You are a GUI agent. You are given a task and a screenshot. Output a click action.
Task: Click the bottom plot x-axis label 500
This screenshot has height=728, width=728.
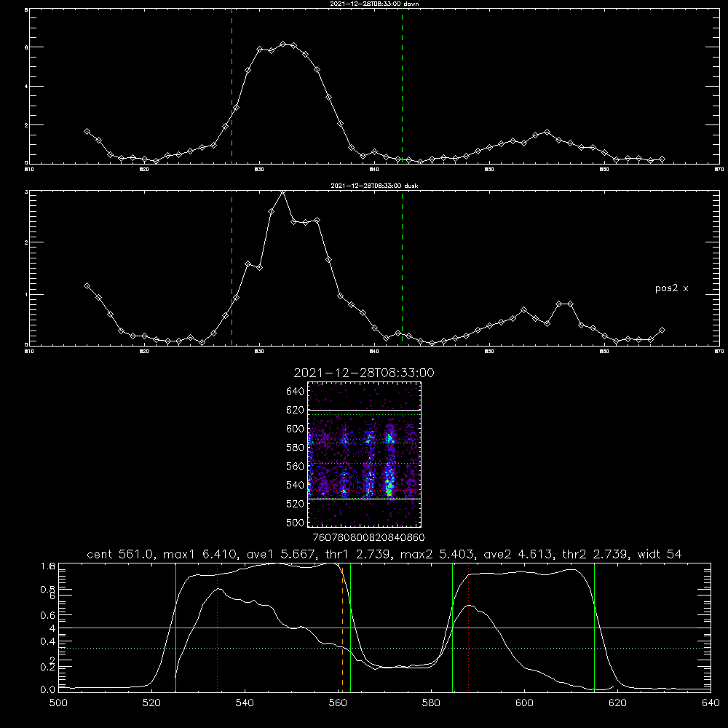(x=58, y=703)
